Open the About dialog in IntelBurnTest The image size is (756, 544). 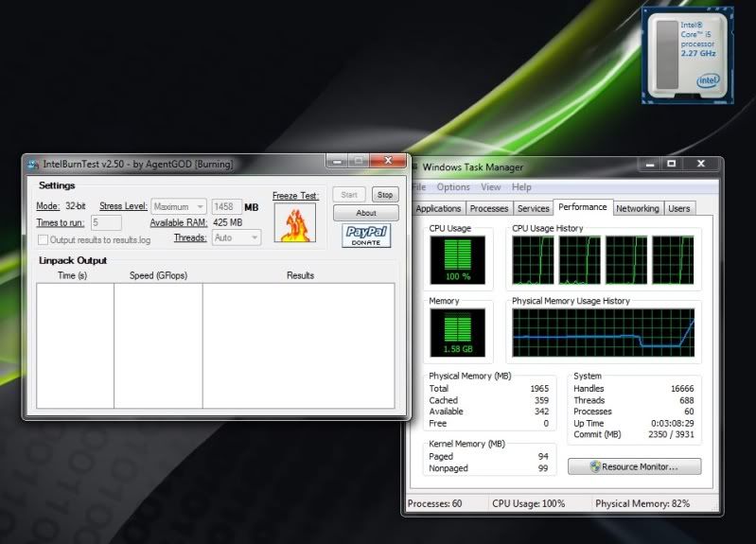tap(366, 213)
